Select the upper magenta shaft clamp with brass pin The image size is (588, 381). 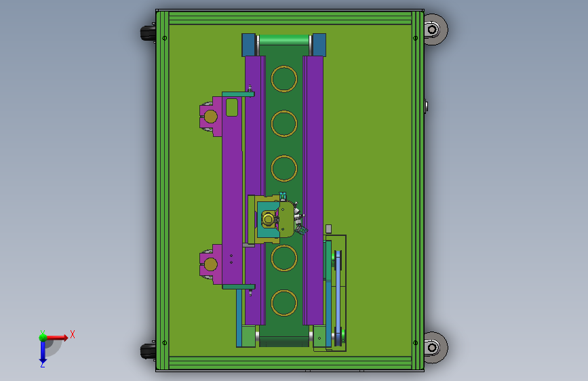(x=211, y=117)
